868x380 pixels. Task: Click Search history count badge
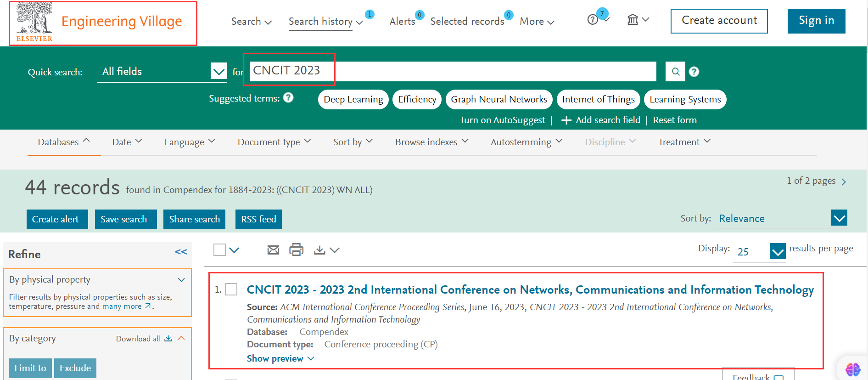[370, 14]
